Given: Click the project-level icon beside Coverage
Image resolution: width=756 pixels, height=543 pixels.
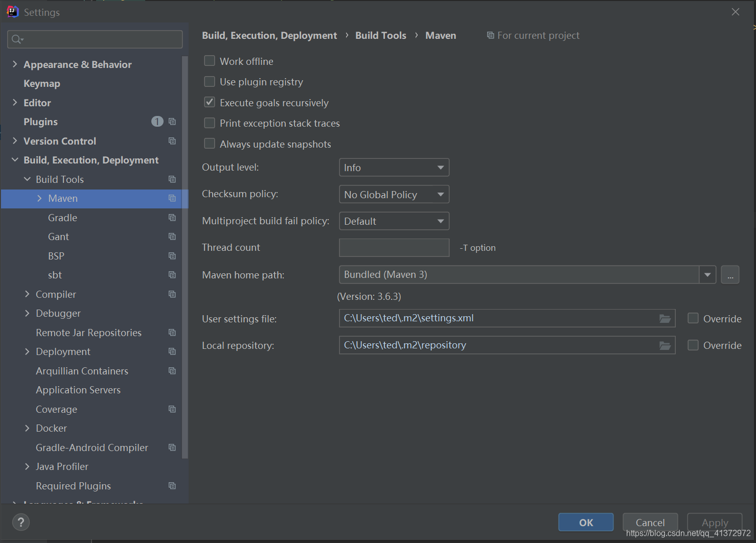Looking at the screenshot, I should tap(172, 409).
